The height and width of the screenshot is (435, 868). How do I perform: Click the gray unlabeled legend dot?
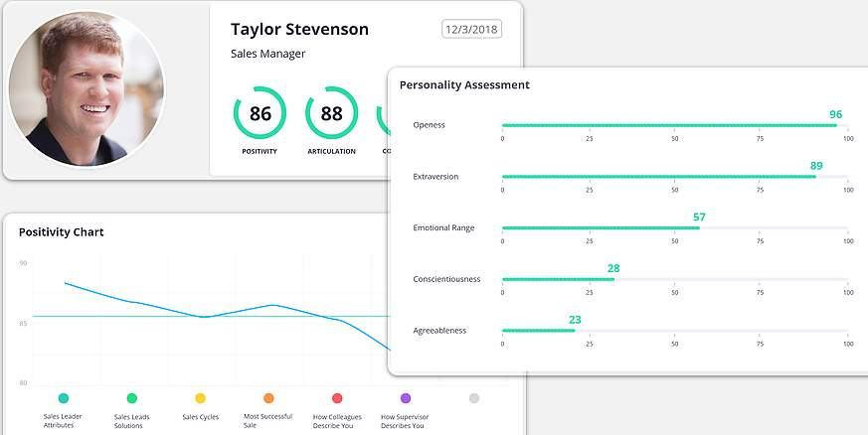[474, 398]
